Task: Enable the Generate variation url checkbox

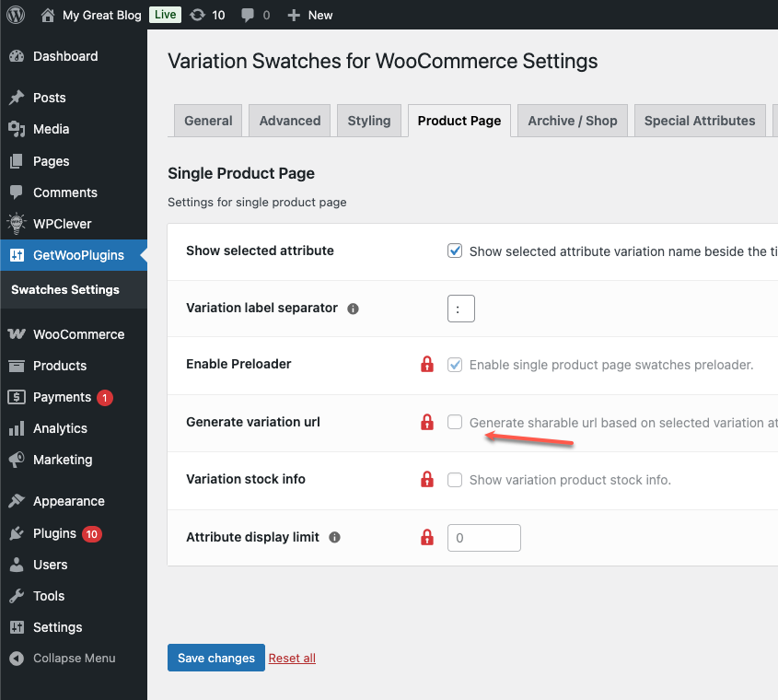Action: pyautogui.click(x=455, y=422)
